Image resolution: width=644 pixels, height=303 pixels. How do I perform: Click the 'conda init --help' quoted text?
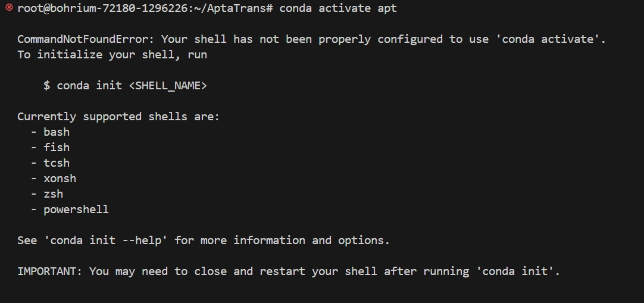(x=109, y=240)
